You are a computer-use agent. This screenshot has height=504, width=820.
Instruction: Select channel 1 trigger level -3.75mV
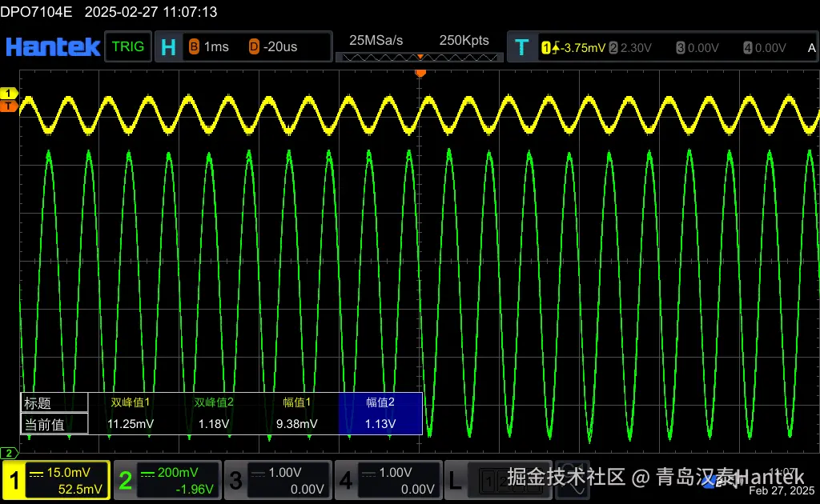(x=573, y=48)
